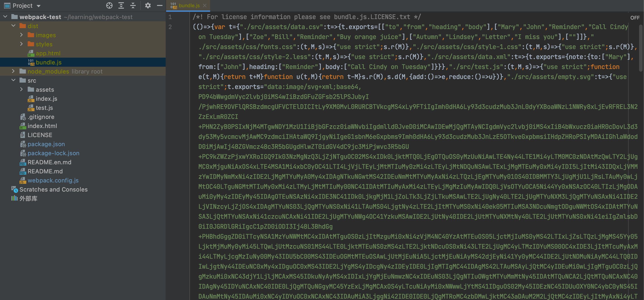
Task: Expand the images folder chevron
Action: pyautogui.click(x=22, y=35)
